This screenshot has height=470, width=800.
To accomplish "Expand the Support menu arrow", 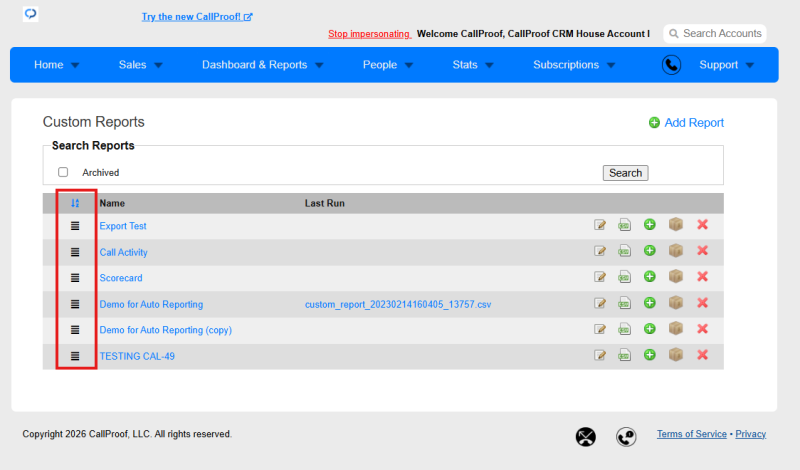I will pos(750,65).
